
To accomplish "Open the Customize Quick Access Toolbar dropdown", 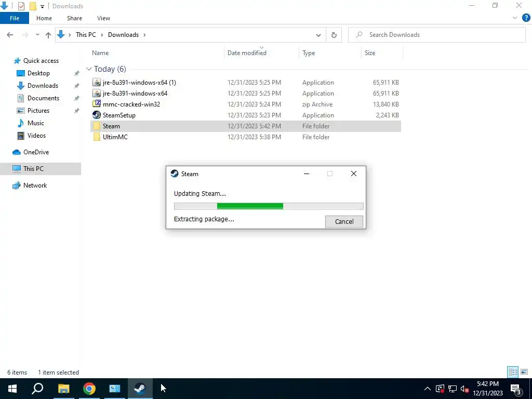I will coord(42,6).
